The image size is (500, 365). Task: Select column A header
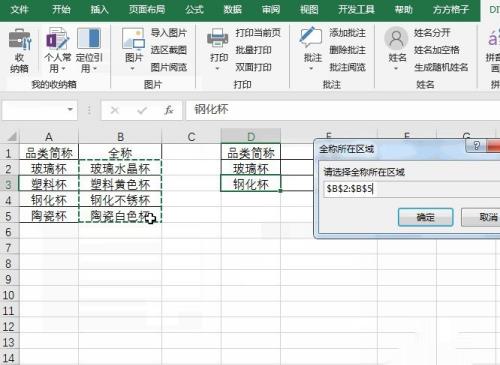pos(49,137)
